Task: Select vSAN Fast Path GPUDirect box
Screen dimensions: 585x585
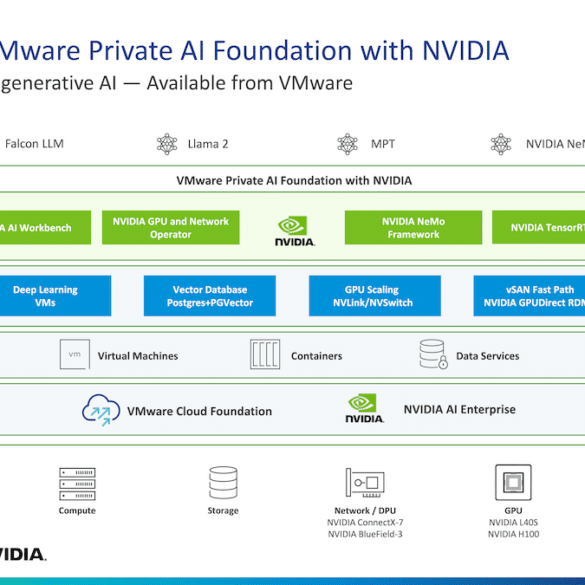Action: pos(529,296)
